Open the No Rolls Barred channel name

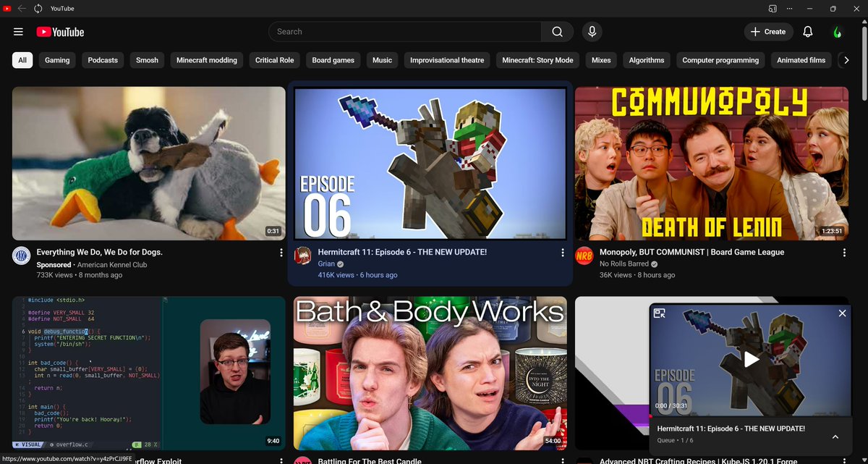click(623, 264)
